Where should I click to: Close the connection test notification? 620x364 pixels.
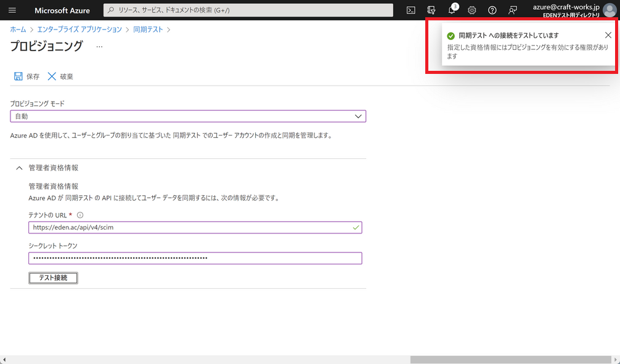coord(608,35)
